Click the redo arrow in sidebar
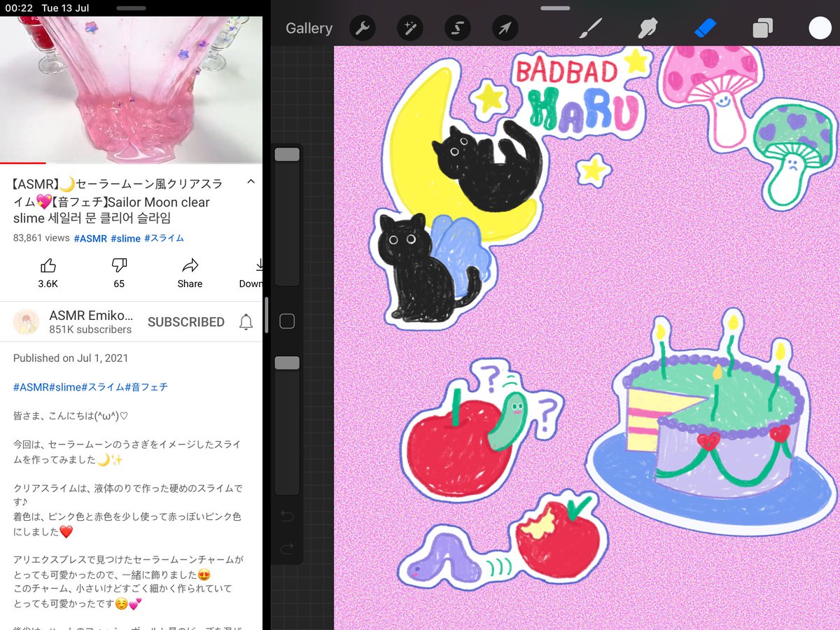 (x=287, y=549)
